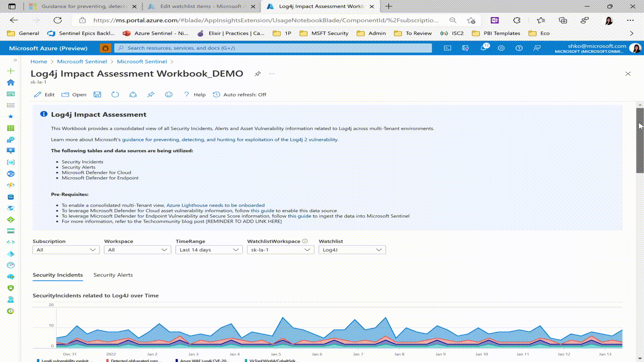Click the first Microsoft Sentinel breadcrumb

(x=82, y=61)
